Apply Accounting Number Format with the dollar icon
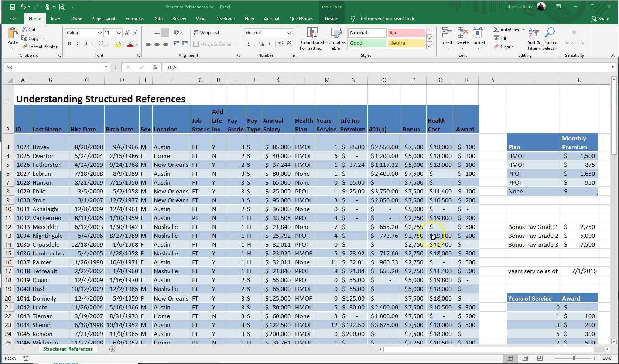Image resolution: width=619 pixels, height=364 pixels. [250, 44]
